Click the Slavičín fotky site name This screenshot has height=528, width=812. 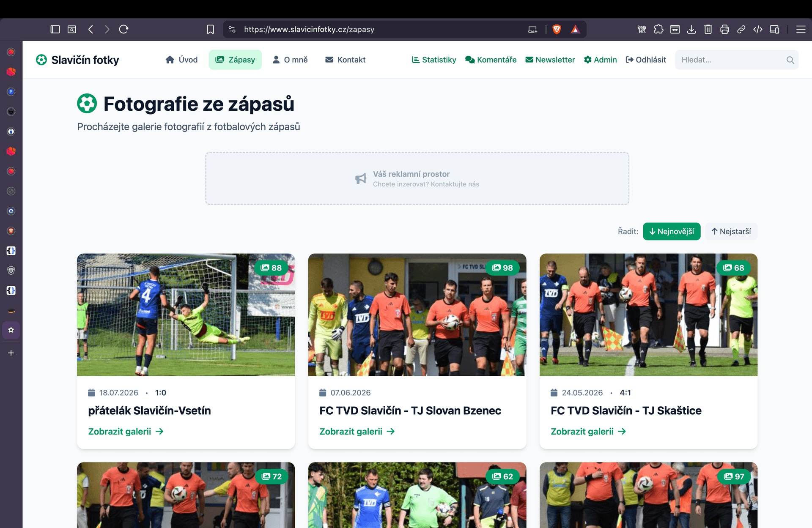coord(85,60)
